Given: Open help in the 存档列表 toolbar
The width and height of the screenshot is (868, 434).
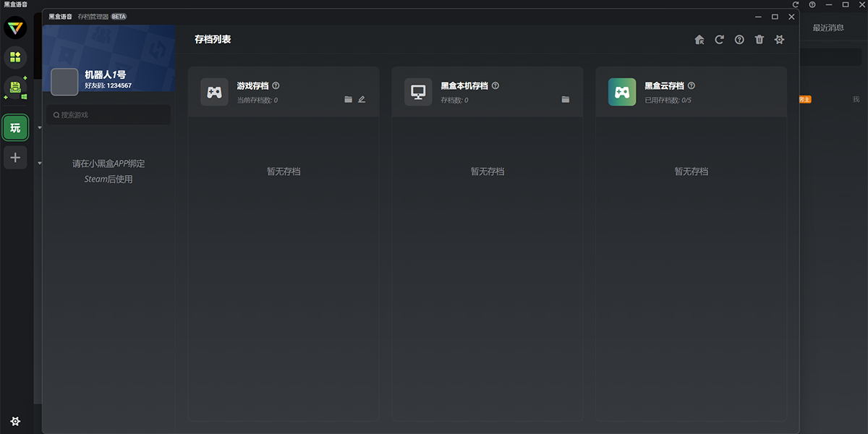Looking at the screenshot, I should tap(739, 40).
